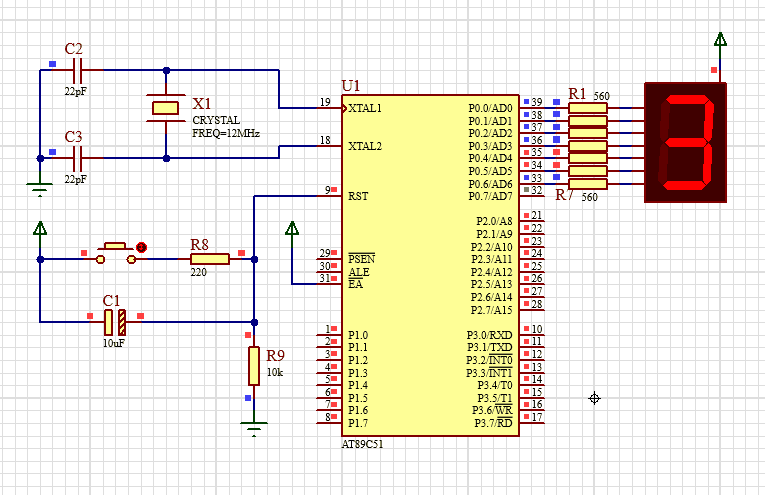765x495 pixels.
Task: Select capacitor C3 symbol
Action: tap(78, 158)
